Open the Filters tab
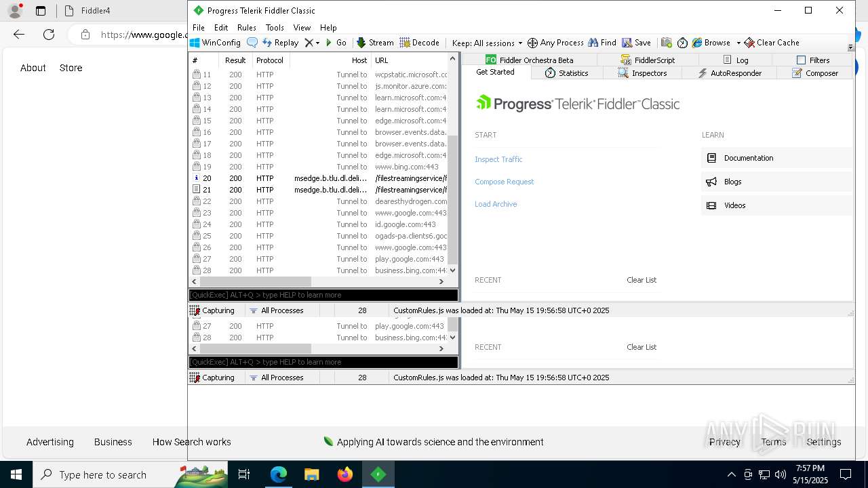868x488 pixels. [x=813, y=60]
